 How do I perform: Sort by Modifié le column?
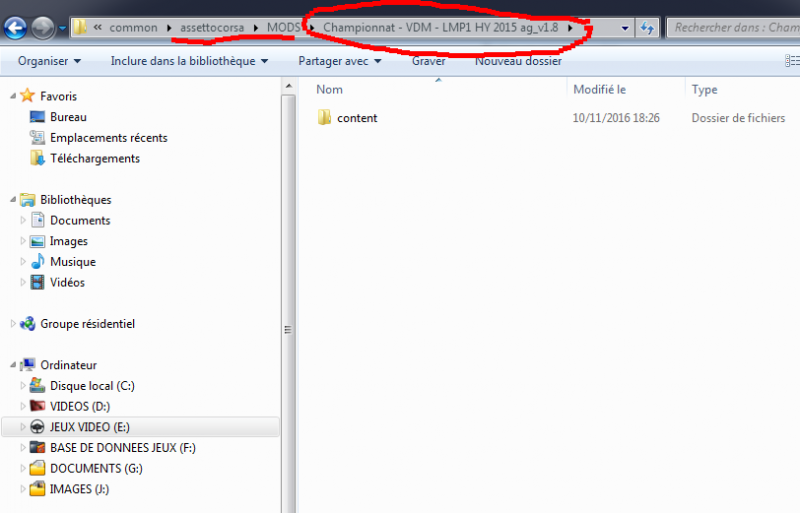point(599,90)
